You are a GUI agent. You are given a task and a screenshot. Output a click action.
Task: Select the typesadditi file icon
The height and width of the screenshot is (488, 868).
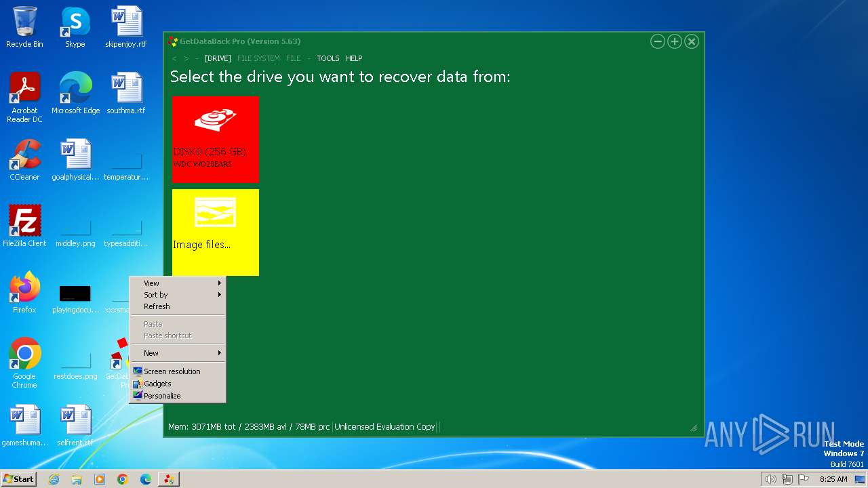pyautogui.click(x=126, y=233)
